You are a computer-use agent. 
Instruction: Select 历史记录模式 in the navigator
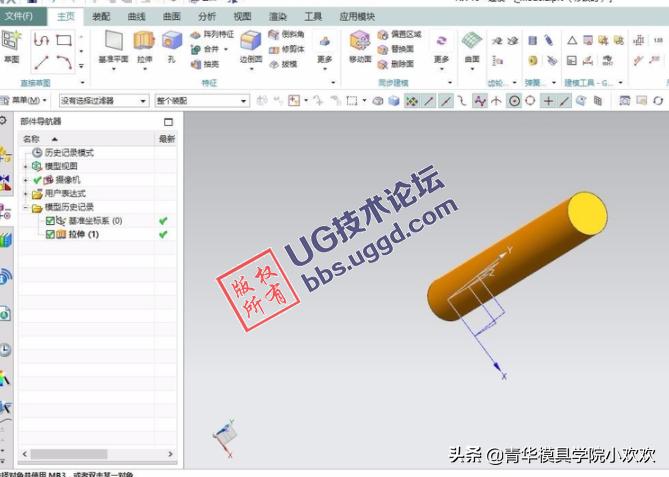coord(69,152)
